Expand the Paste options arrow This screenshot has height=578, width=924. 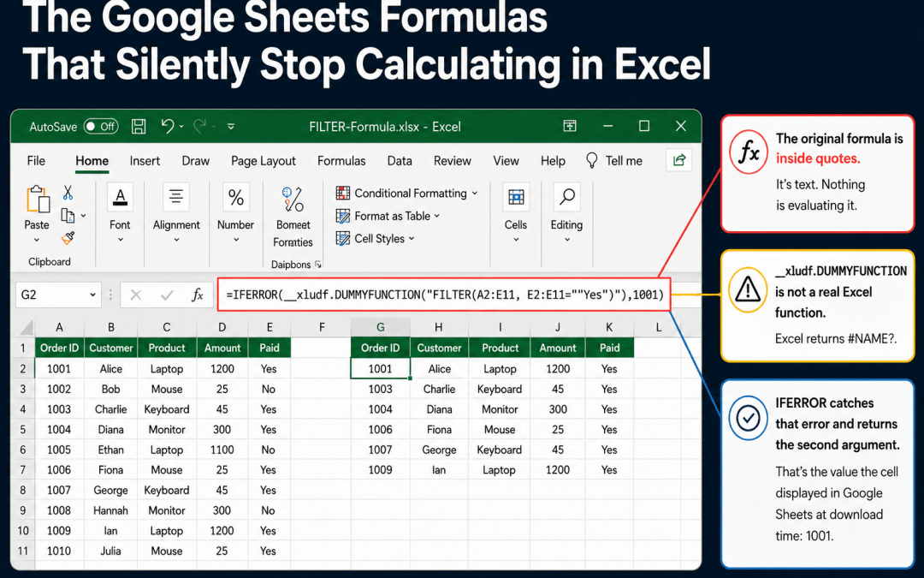coord(37,240)
